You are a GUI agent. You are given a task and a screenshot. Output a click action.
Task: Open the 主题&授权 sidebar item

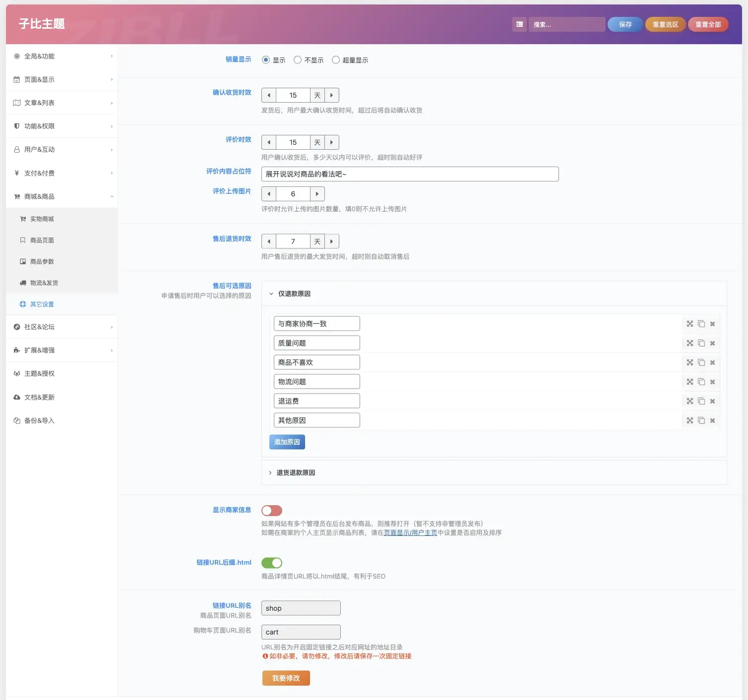[40, 374]
